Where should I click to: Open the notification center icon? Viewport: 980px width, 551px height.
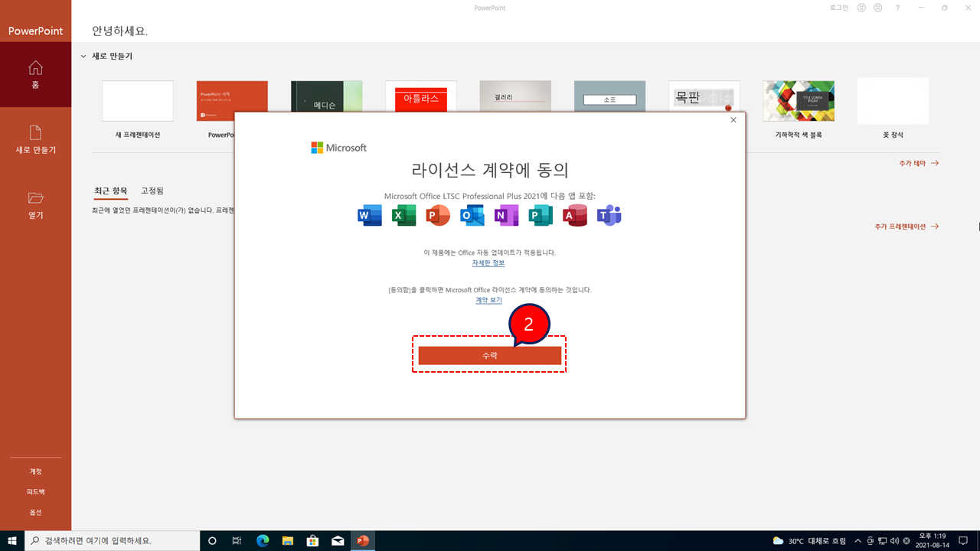click(963, 540)
